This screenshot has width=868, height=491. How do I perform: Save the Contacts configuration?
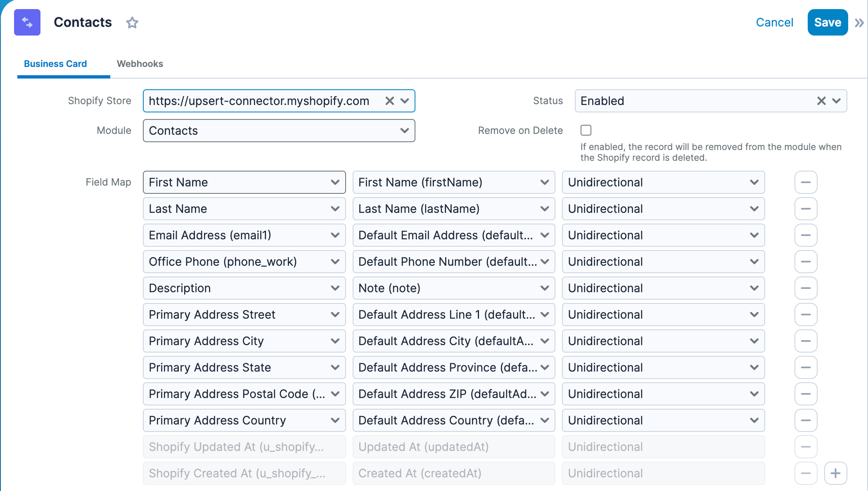click(x=827, y=22)
